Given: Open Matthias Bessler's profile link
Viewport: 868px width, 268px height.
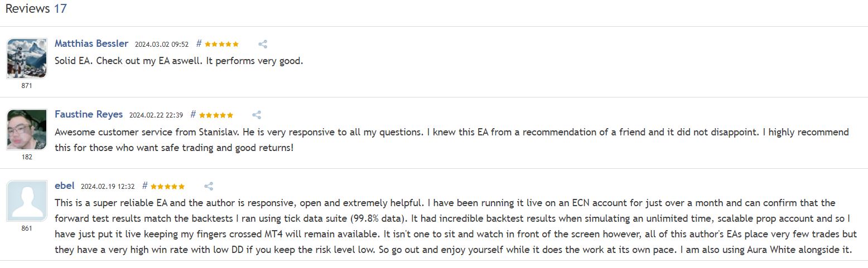Looking at the screenshot, I should click(x=91, y=43).
